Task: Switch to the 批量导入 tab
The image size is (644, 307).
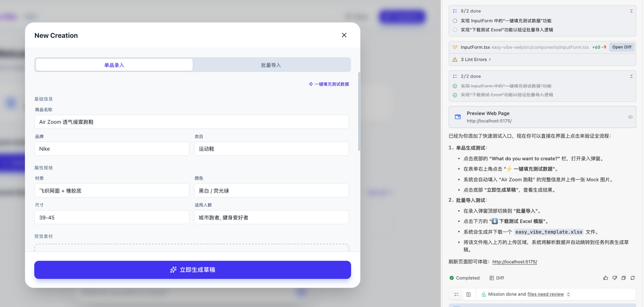Action: point(271,65)
